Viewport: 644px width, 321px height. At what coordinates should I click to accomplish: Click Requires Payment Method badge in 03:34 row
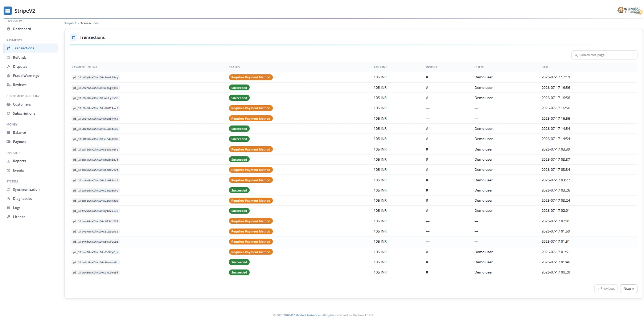click(x=251, y=170)
